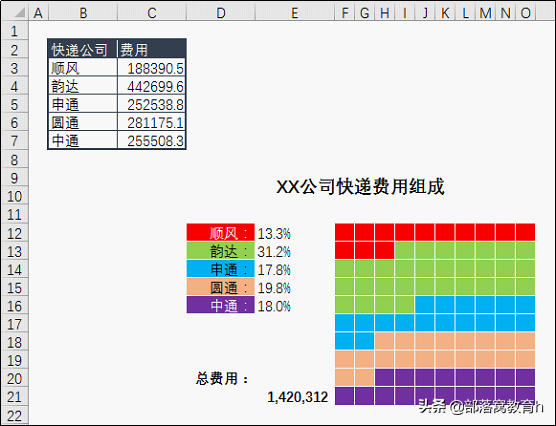Select row 22 header
This screenshot has height=426, width=556.
click(x=15, y=415)
